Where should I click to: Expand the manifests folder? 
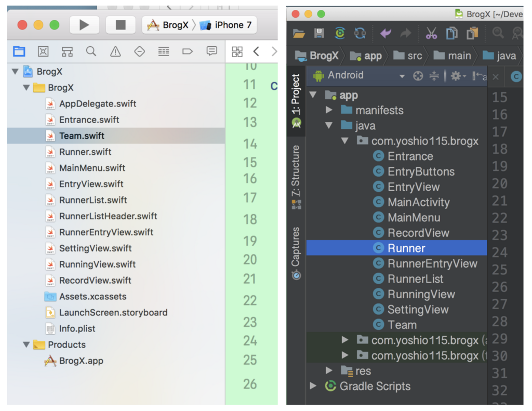(x=329, y=110)
